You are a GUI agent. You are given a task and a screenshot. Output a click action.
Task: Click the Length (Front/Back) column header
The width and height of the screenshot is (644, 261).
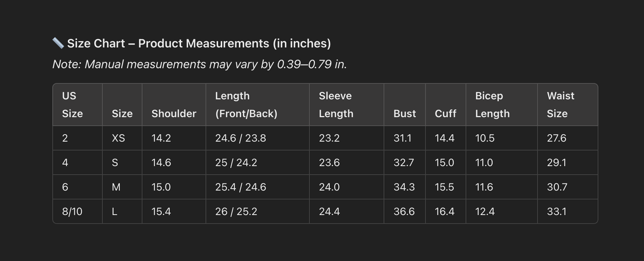pyautogui.click(x=246, y=105)
